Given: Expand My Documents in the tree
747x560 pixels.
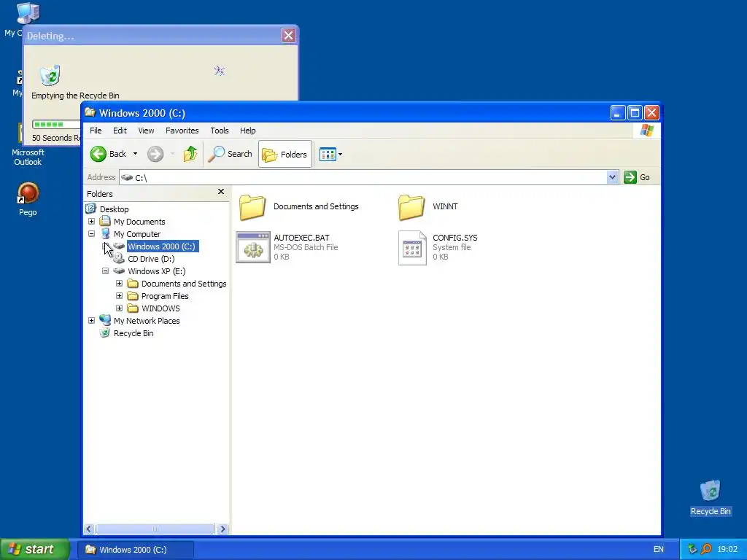Looking at the screenshot, I should pos(91,222).
